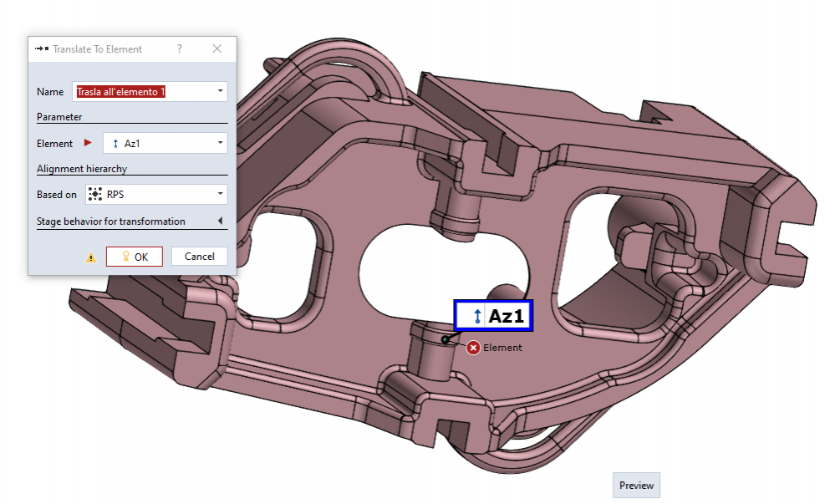The width and height of the screenshot is (835, 504).
Task: Click the Preview button
Action: [636, 486]
